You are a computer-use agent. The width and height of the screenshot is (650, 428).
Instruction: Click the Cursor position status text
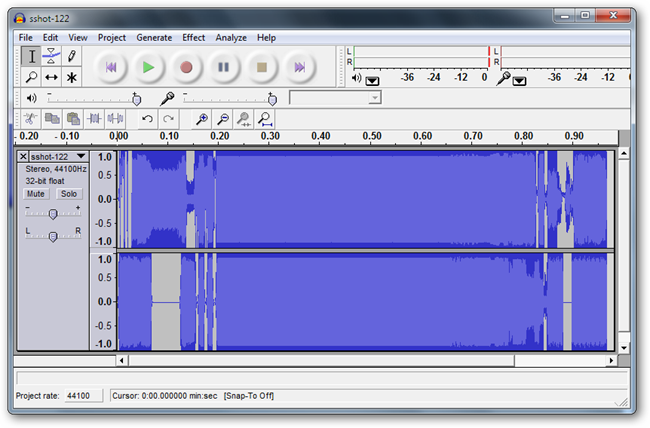click(x=165, y=396)
